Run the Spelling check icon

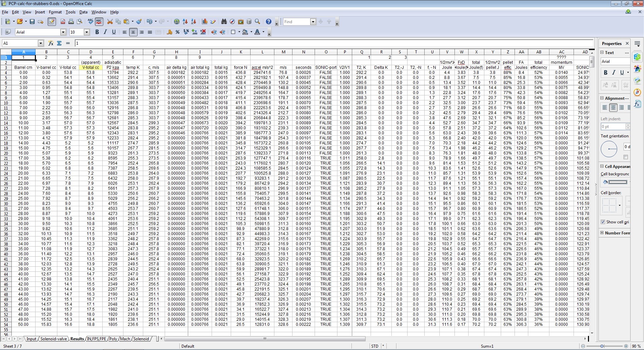point(91,22)
